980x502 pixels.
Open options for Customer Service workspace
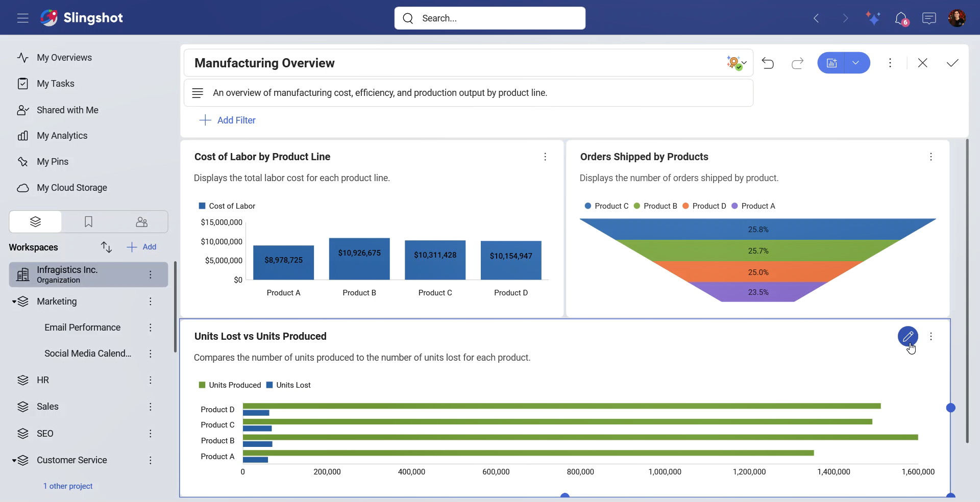point(151,460)
